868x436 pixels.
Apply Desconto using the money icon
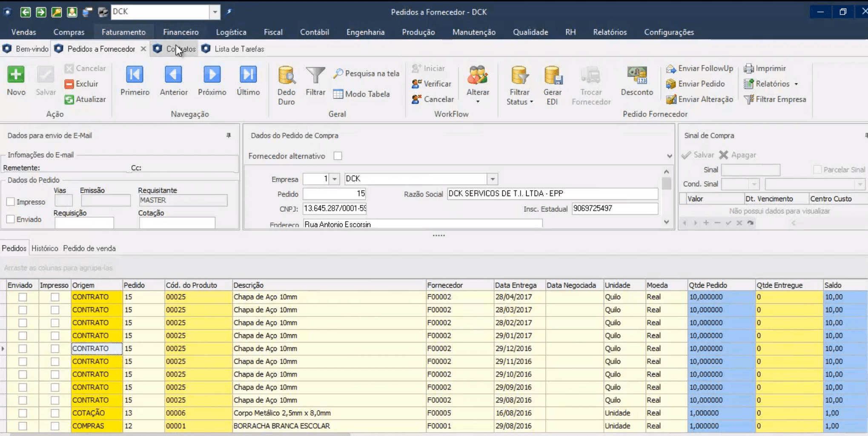pos(636,76)
